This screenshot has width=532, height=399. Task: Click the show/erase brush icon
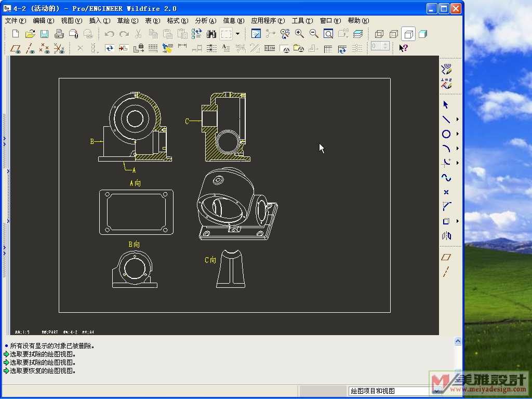coord(167,48)
